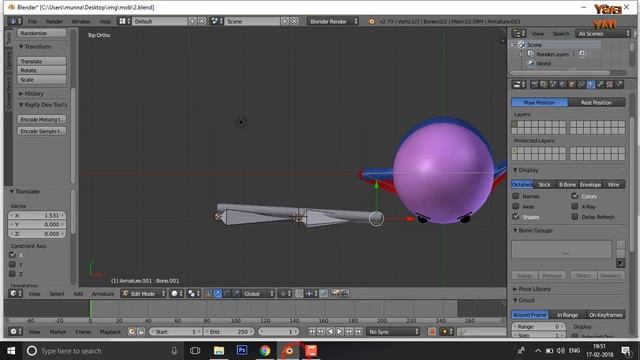This screenshot has height=360, width=640.
Task: Open the Render properties tab icon
Action: 534,84
